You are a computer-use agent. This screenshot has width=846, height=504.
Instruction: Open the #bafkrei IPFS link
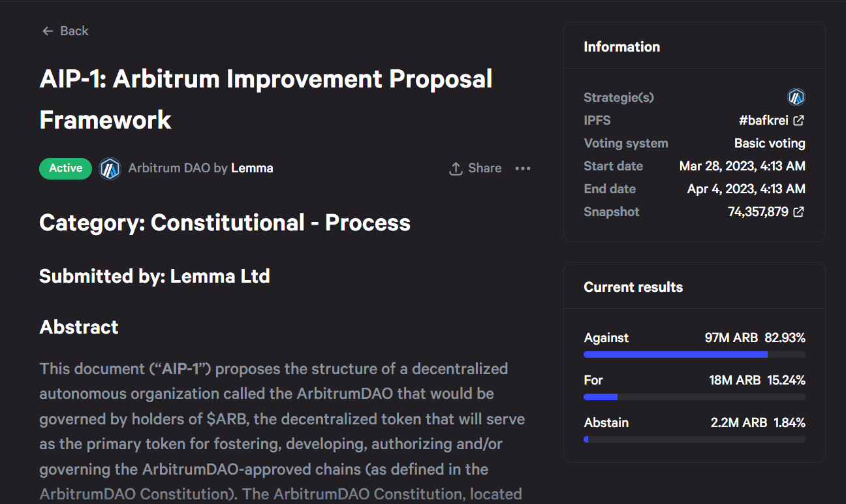point(763,120)
